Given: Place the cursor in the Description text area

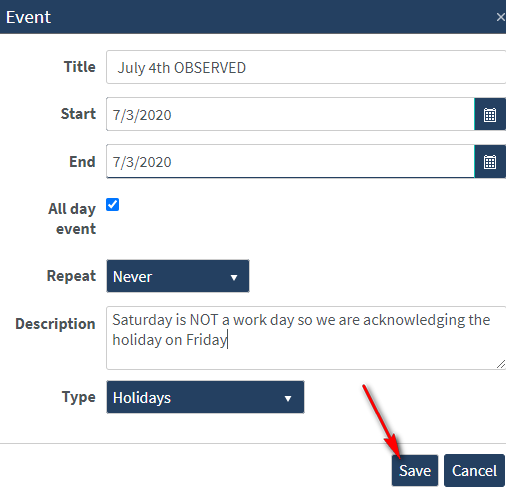Looking at the screenshot, I should tap(306, 338).
